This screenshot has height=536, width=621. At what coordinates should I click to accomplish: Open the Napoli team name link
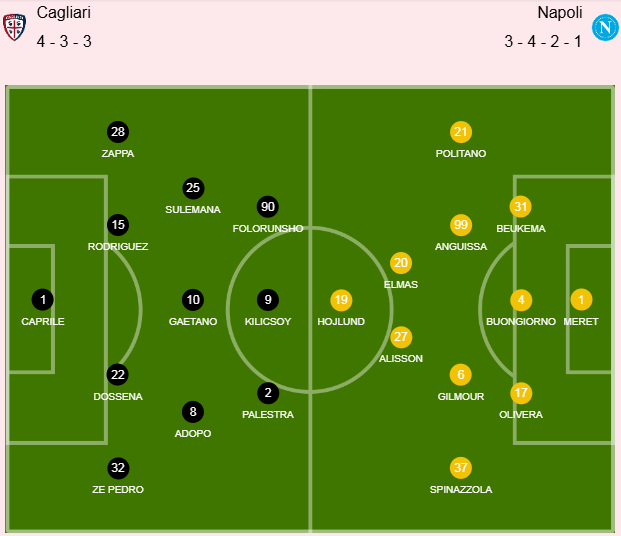[x=560, y=13]
